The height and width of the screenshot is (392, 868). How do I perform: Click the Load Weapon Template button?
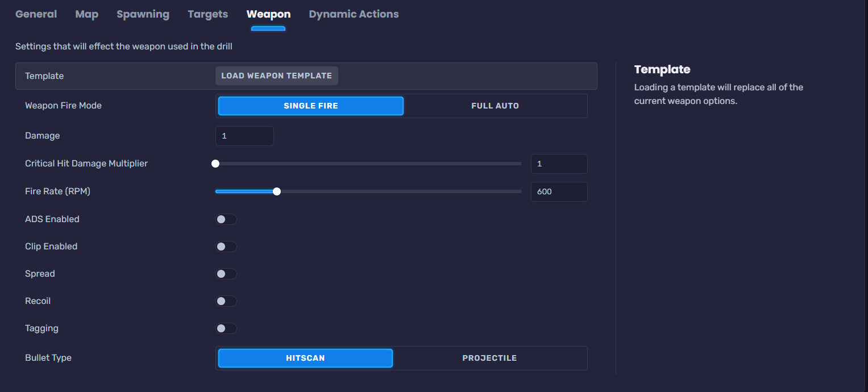point(276,76)
